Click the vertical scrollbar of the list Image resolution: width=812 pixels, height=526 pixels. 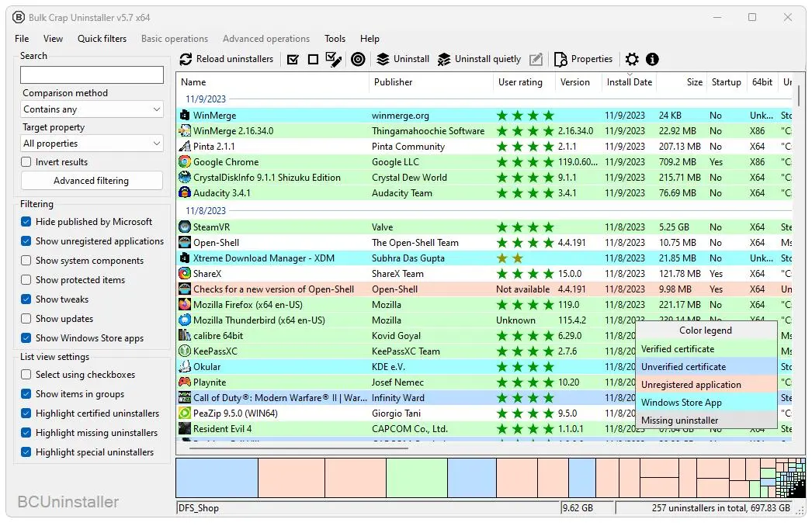tap(799, 96)
